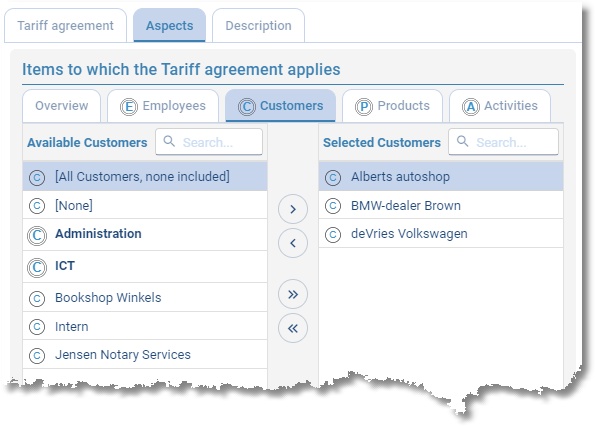The image size is (596, 429).
Task: Select the [None] customer entry
Action: pos(145,205)
